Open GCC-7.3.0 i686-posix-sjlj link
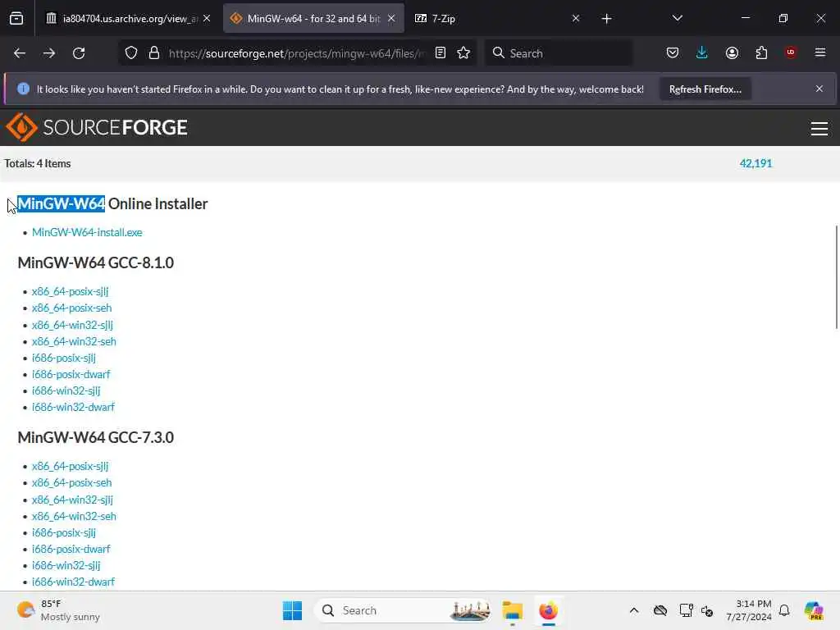840x630 pixels. [x=64, y=532]
